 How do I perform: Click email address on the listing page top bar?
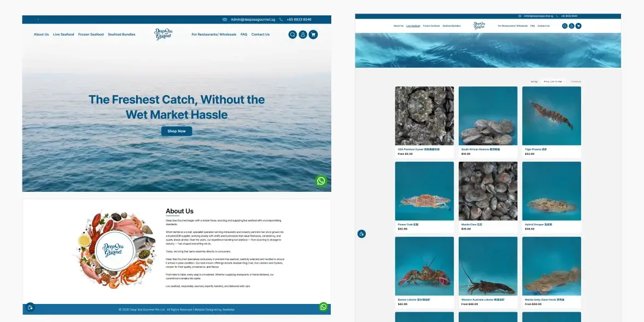(538, 16)
